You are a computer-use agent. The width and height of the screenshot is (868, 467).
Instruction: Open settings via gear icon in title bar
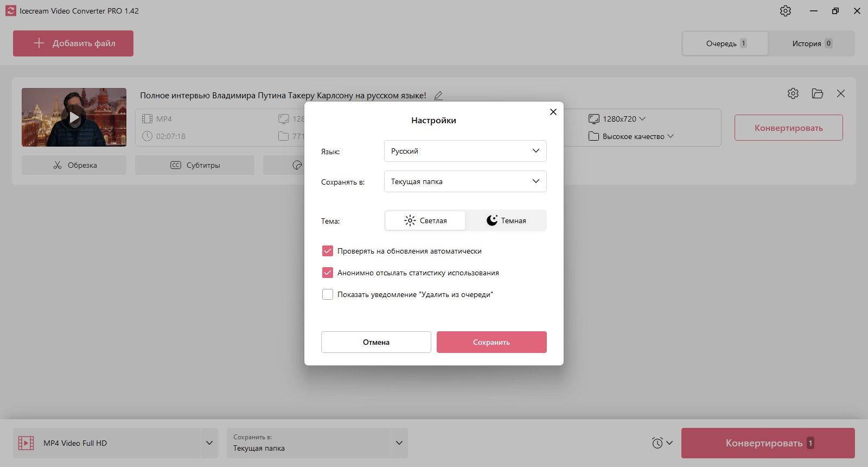click(786, 11)
